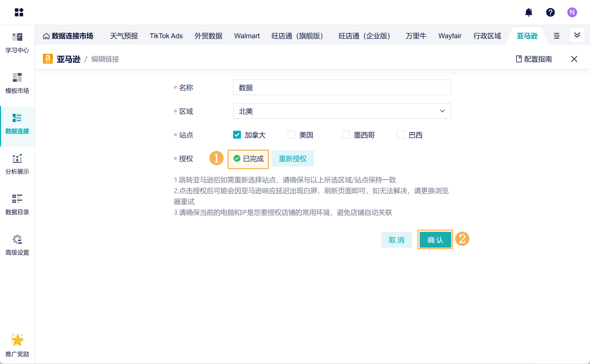Screen dimensions: 590x364
Task: Click the Amazon logo icon in header
Action: coord(48,59)
